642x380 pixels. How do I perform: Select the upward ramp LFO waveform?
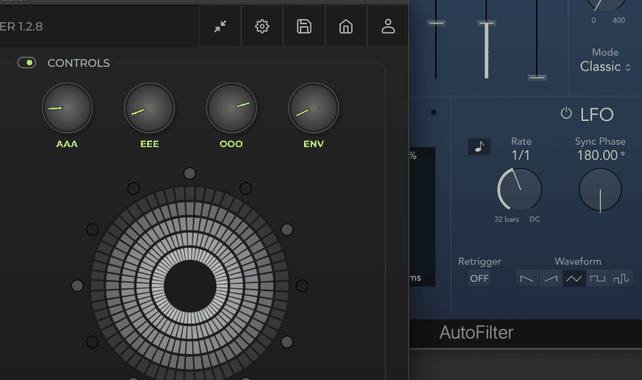pos(551,279)
